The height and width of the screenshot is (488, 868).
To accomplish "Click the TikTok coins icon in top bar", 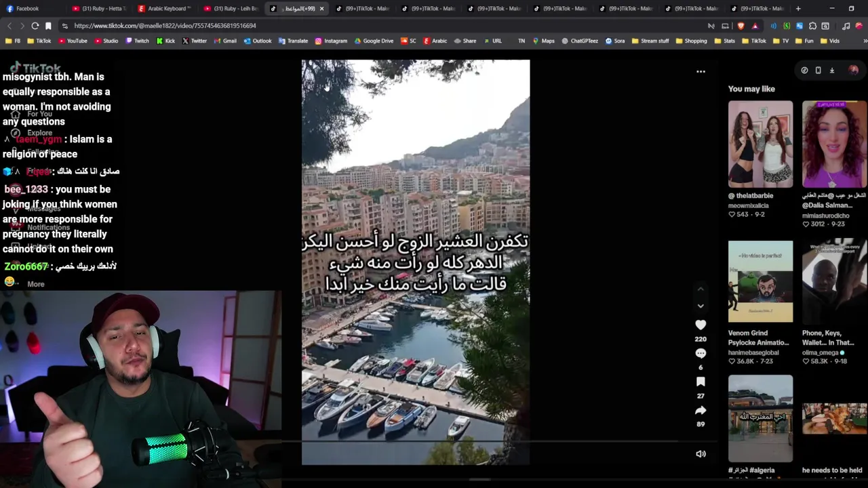I will 804,70.
